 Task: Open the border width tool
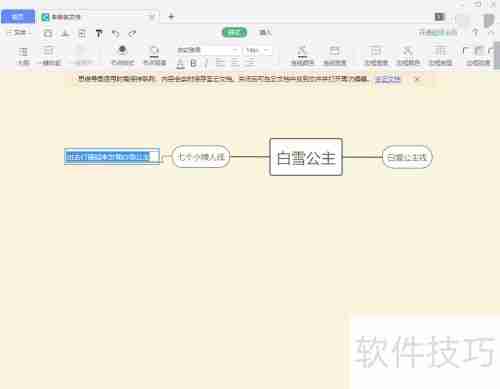pos(376,56)
